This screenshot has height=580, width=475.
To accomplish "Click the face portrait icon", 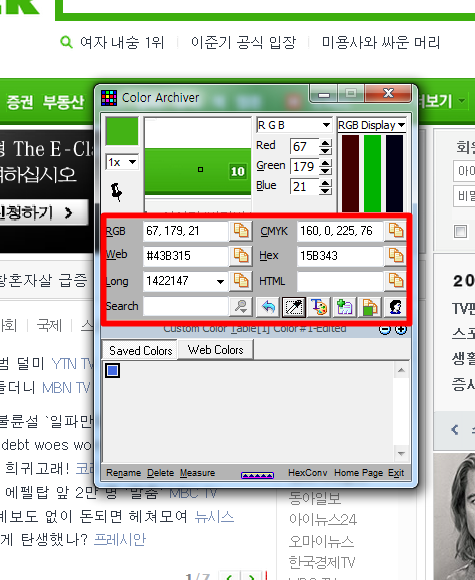I will coord(395,307).
